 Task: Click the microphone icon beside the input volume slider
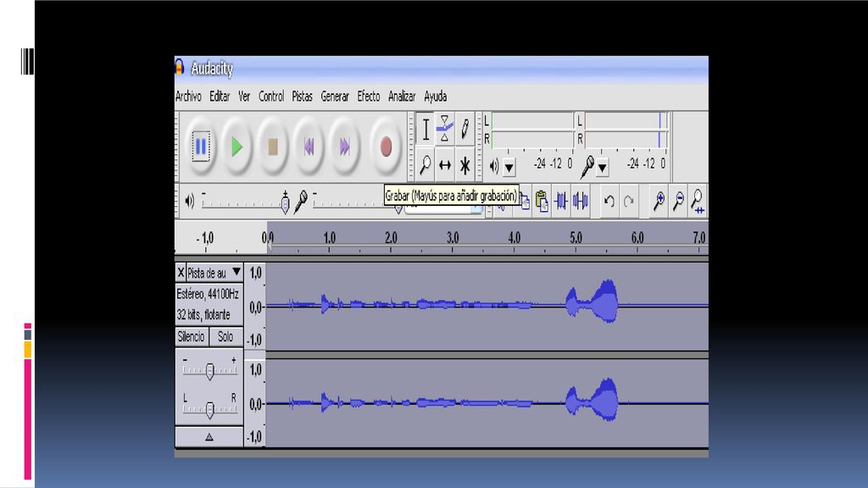click(x=301, y=202)
